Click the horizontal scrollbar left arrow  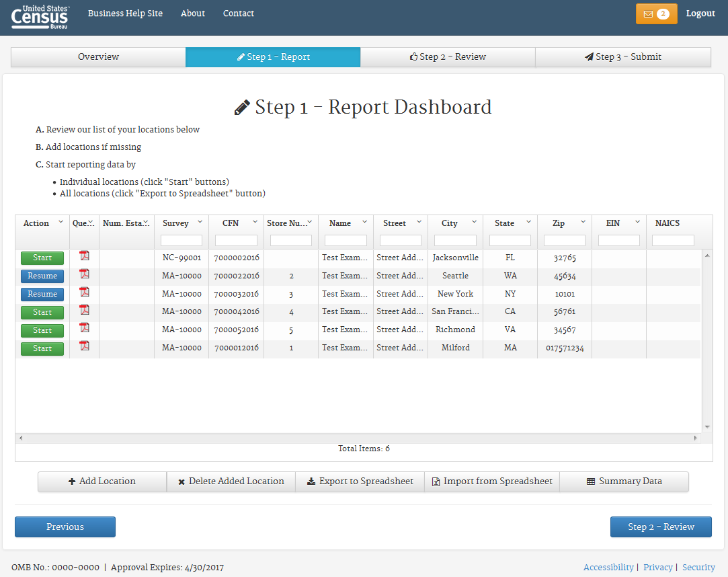click(x=21, y=438)
